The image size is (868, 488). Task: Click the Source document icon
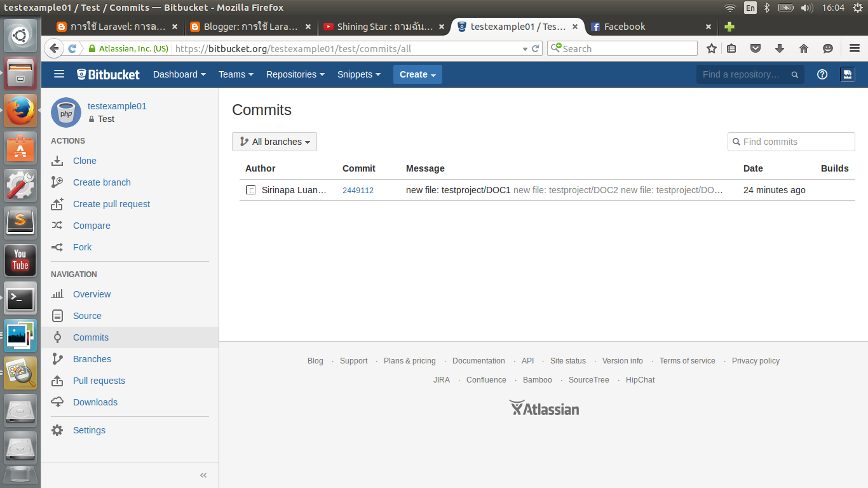[57, 316]
